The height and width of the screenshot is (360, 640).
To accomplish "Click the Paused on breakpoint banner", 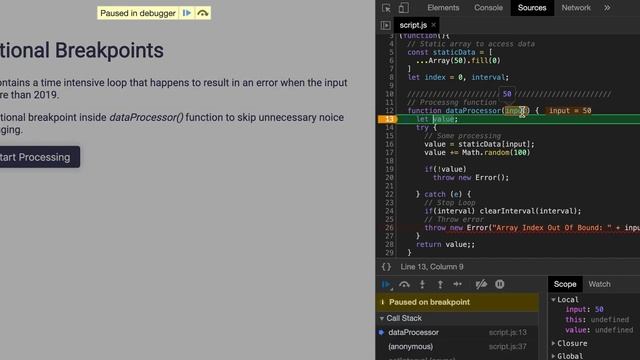I will click(457, 302).
